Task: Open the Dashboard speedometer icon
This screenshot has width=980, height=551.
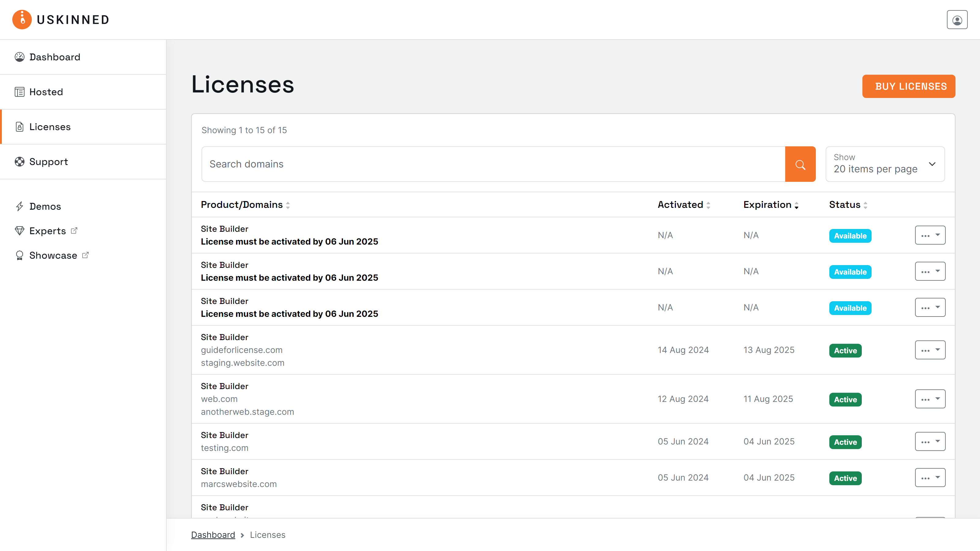Action: point(20,57)
